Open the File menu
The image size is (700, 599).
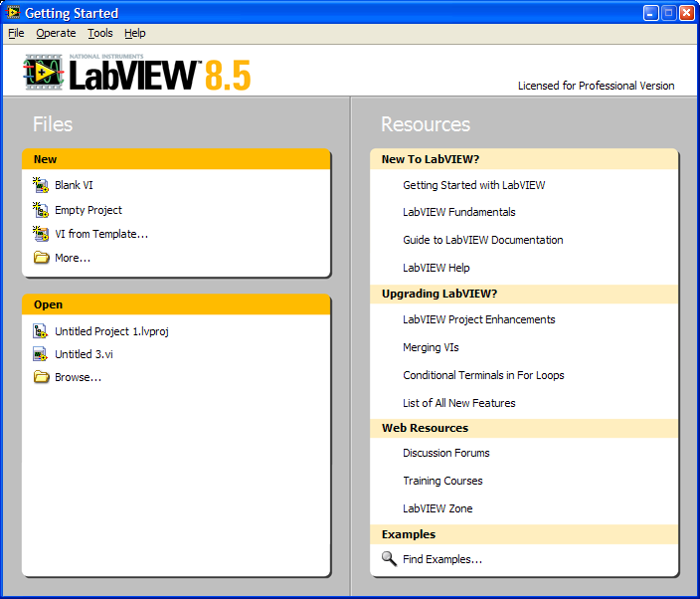pos(16,33)
